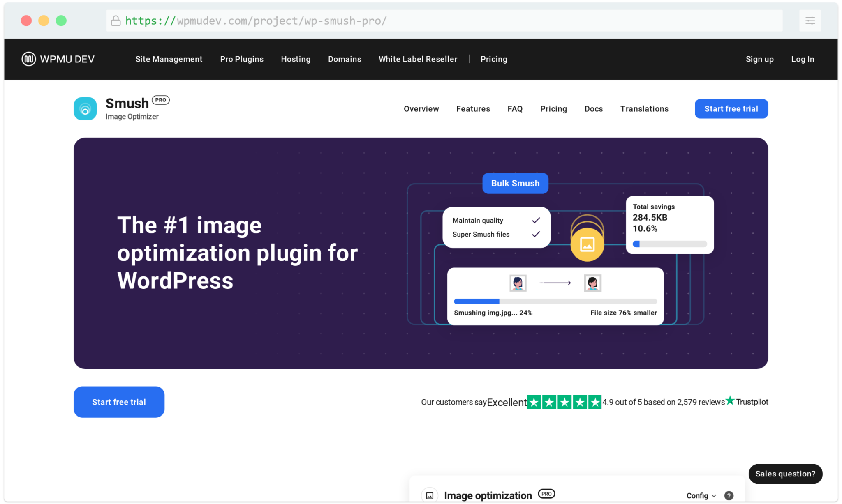Viewport: 842px width, 504px height.
Task: Open the browser settings sliders icon
Action: 810,21
